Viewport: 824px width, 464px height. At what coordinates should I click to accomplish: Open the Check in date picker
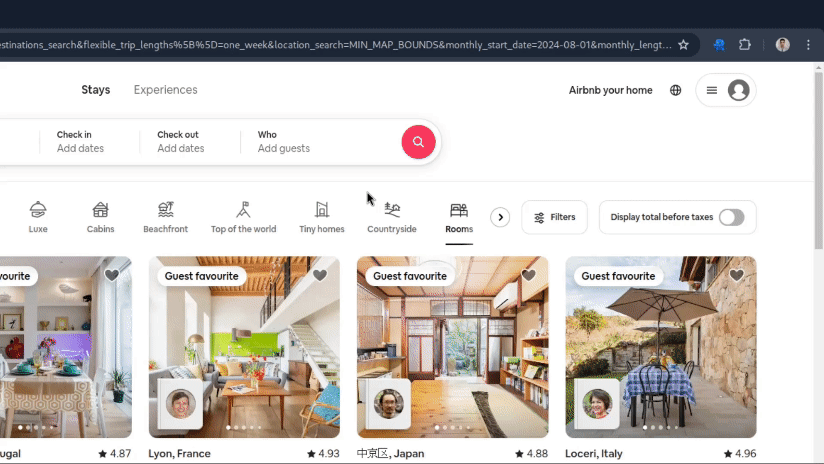(89, 142)
